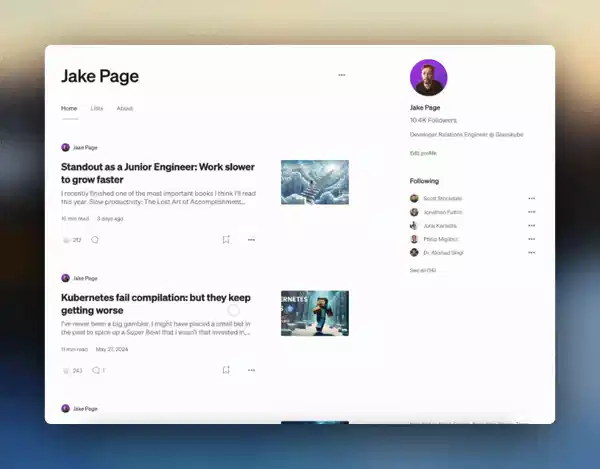Image resolution: width=600 pixels, height=469 pixels.
Task: Clap for the Kubernetes fail compilation article
Action: pos(66,370)
